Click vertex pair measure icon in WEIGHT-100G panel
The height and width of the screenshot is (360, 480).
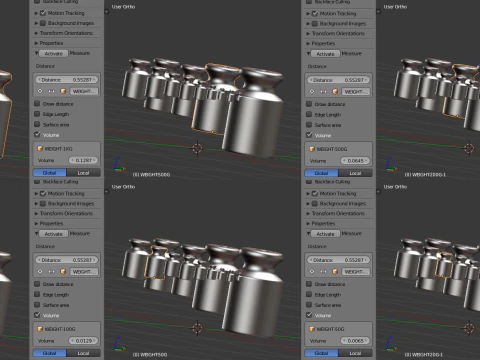(51, 271)
